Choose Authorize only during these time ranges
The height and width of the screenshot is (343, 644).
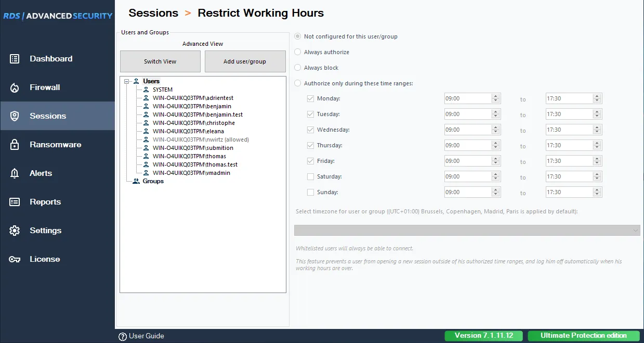[x=297, y=83]
